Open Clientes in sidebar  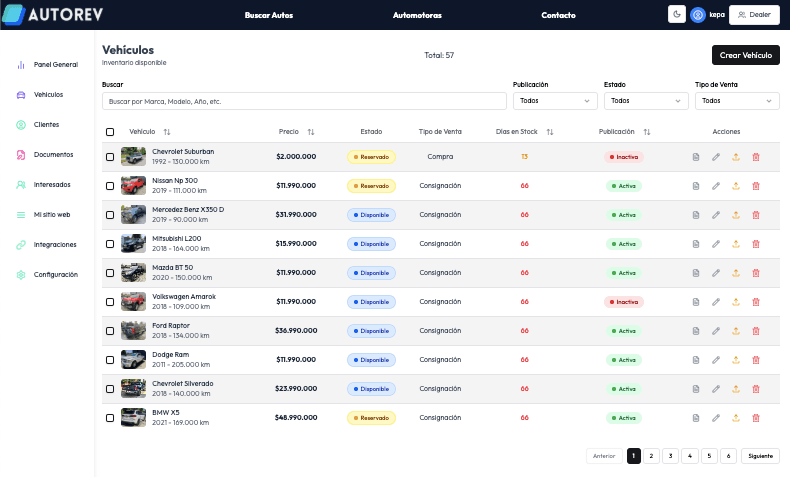(38, 124)
